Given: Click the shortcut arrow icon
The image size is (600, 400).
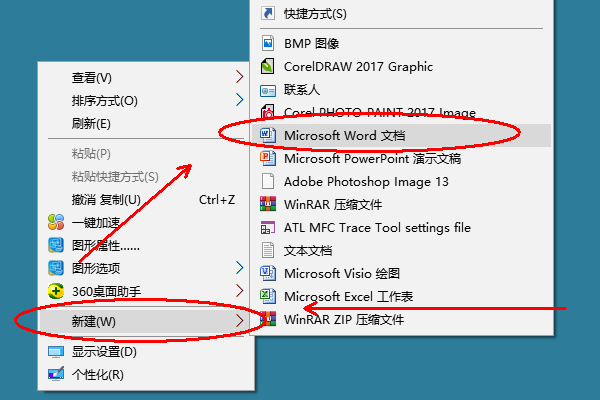Looking at the screenshot, I should 268,13.
